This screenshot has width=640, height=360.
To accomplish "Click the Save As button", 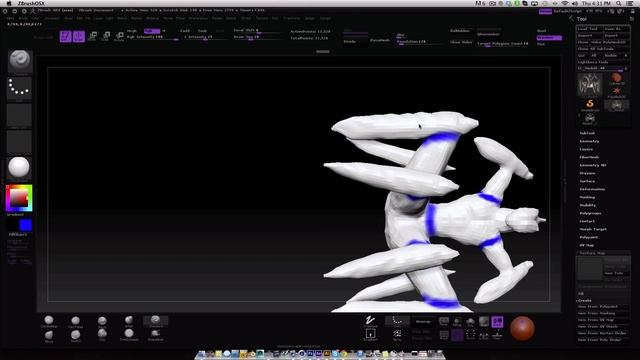I will [616, 29].
